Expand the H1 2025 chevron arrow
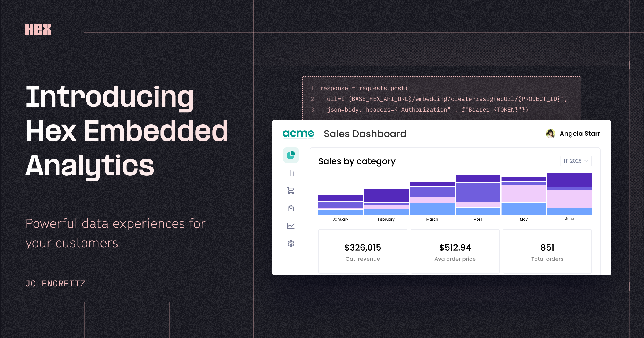 (586, 161)
